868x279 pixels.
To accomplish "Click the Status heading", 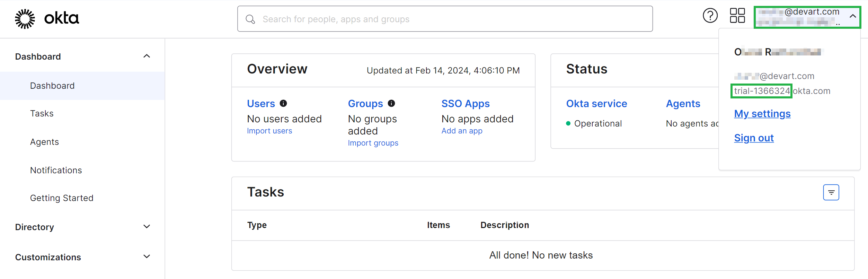I will [x=587, y=69].
